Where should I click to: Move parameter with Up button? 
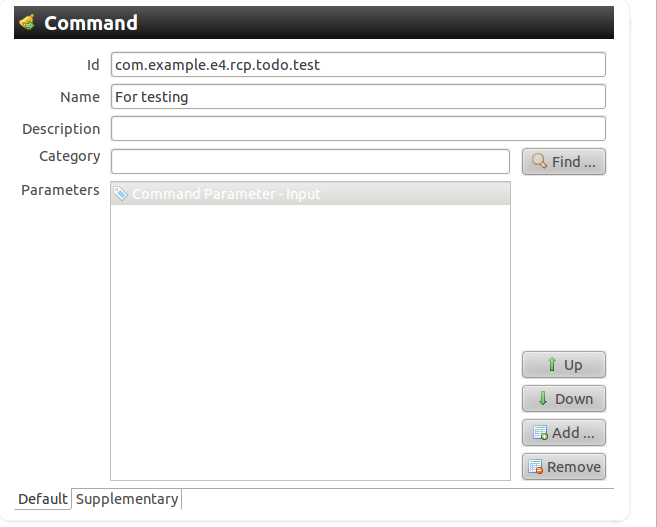(564, 365)
